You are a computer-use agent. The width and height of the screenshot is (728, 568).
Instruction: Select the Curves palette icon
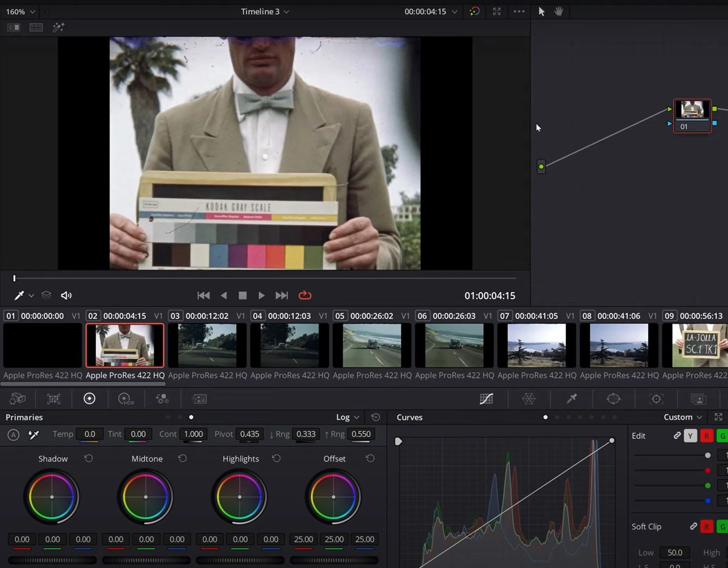click(x=486, y=399)
